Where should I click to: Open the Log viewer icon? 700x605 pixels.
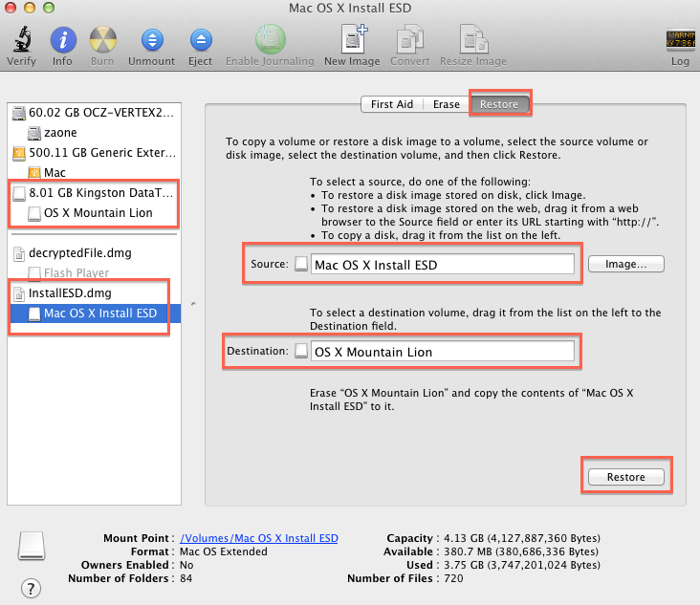pos(680,39)
